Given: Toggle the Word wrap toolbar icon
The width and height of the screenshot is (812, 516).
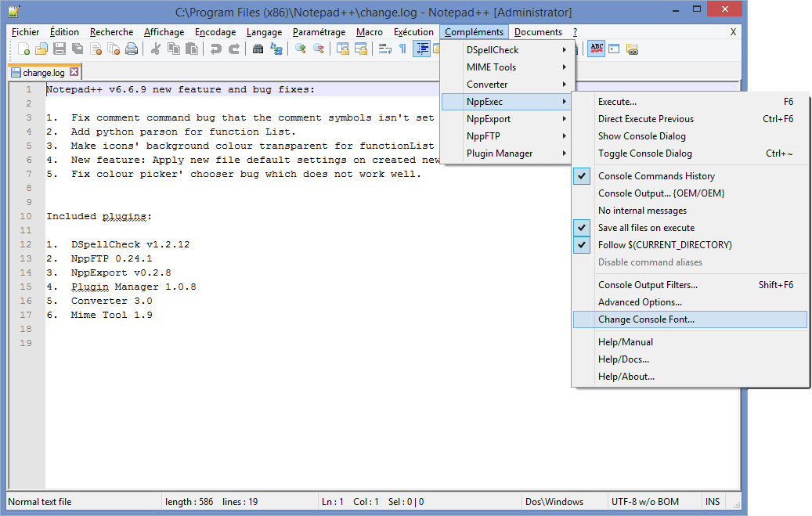Looking at the screenshot, I should click(x=384, y=49).
